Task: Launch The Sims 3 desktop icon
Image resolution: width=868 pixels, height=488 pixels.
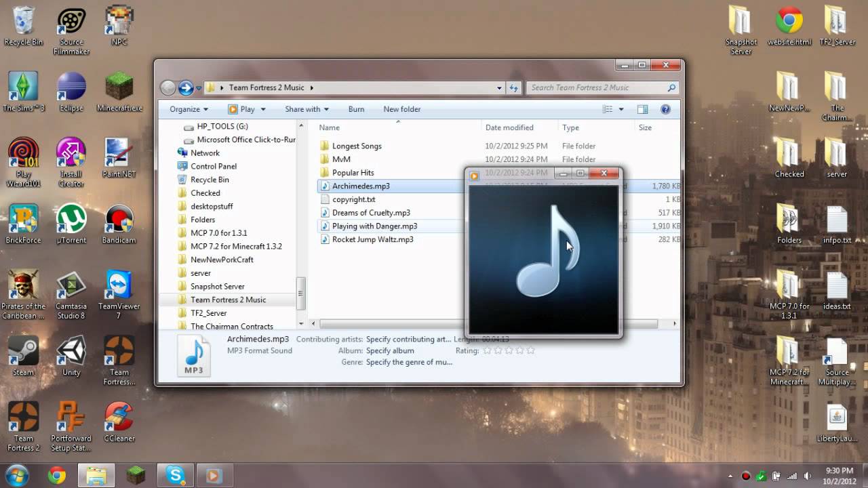Action: 24,92
